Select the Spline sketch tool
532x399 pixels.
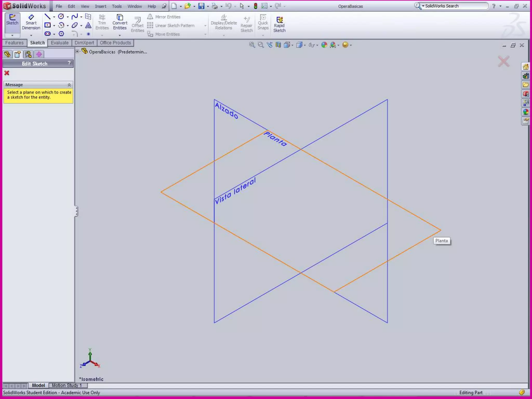75,17
